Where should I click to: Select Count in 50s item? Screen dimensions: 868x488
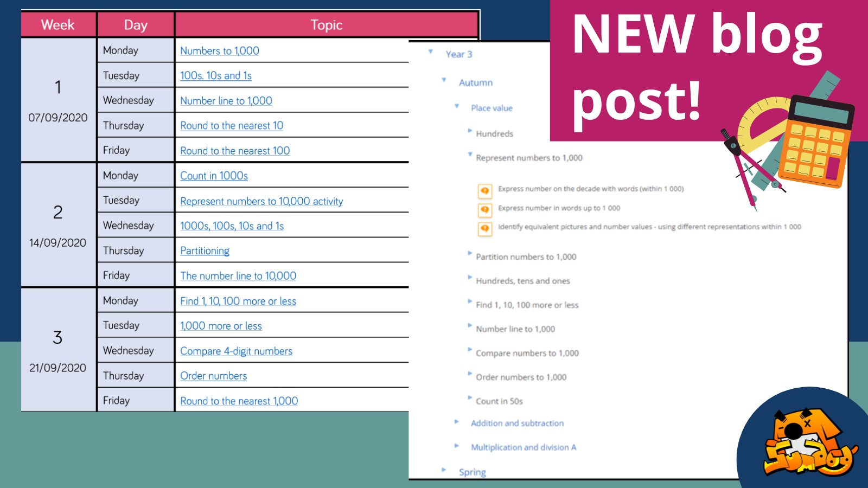coord(499,401)
